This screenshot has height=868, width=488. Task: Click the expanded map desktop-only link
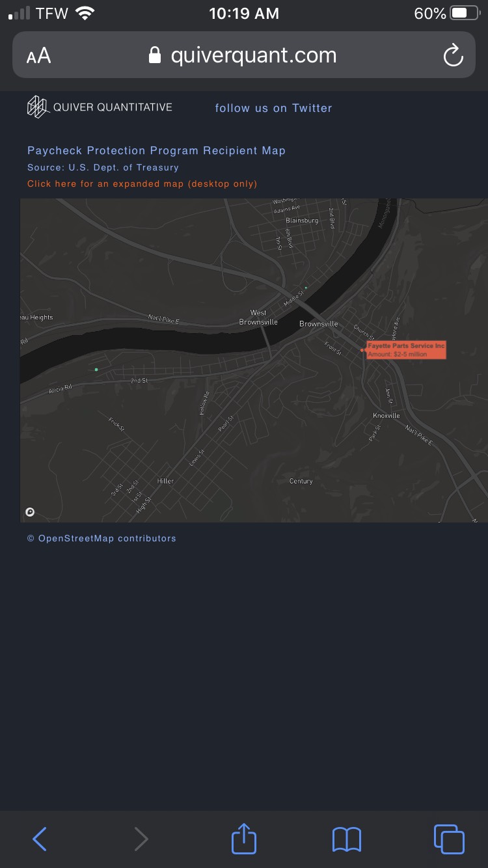tap(142, 184)
